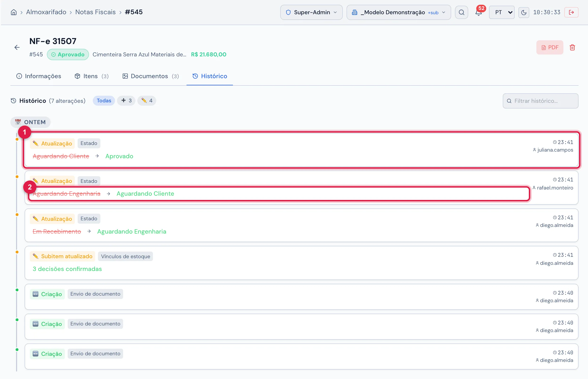Click the logout icon button

pos(571,12)
